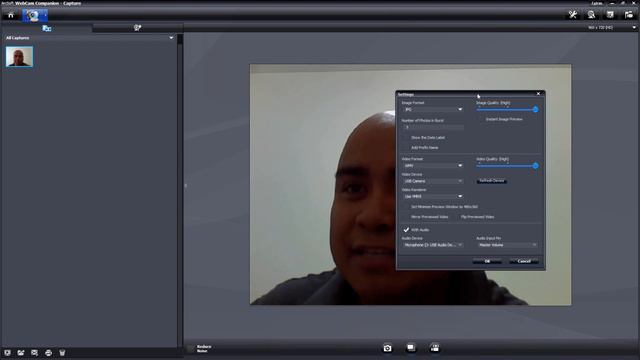Viewport: 640px width, 360px height.
Task: Enable Set Minimum Preview Window checkbox
Action: [x=406, y=207]
